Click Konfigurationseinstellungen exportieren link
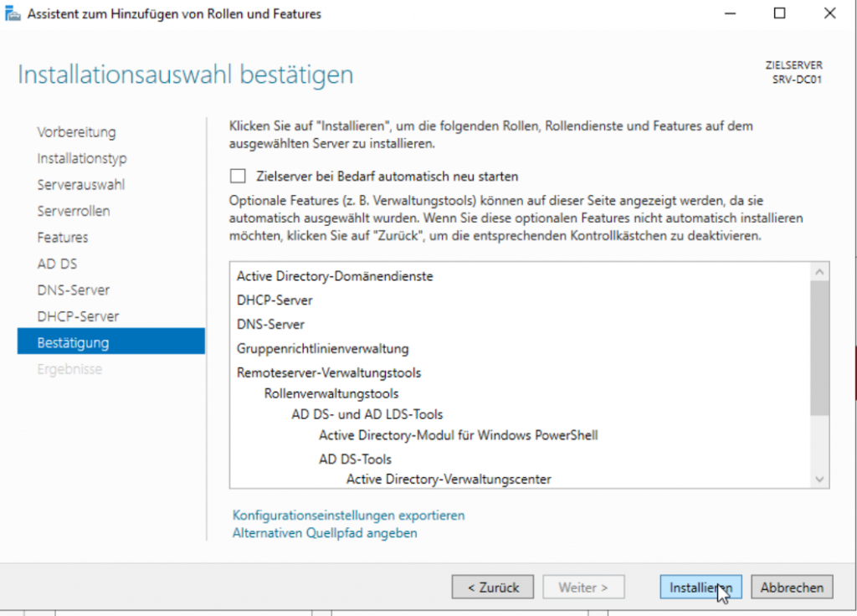Screen dimensions: 857x616 [348, 516]
